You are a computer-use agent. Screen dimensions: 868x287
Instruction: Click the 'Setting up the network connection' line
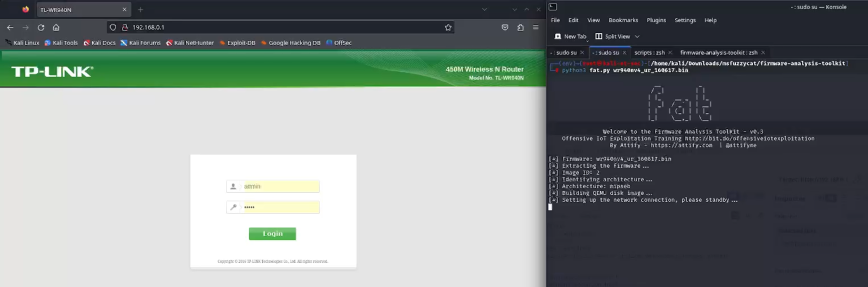[643, 200]
